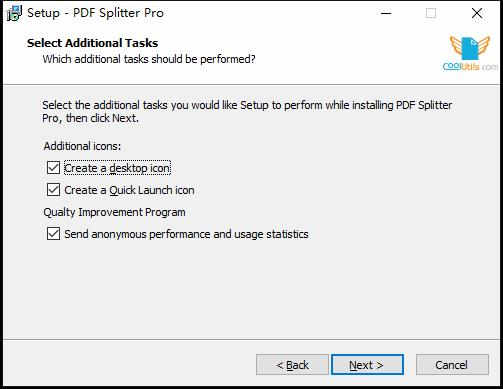Click the instruction paragraph mentioning 'then click Next'
503x389 pixels.
(247, 111)
